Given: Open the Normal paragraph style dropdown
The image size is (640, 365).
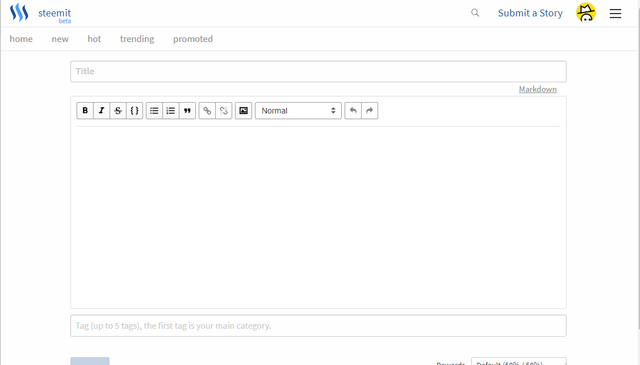Looking at the screenshot, I should (x=298, y=111).
